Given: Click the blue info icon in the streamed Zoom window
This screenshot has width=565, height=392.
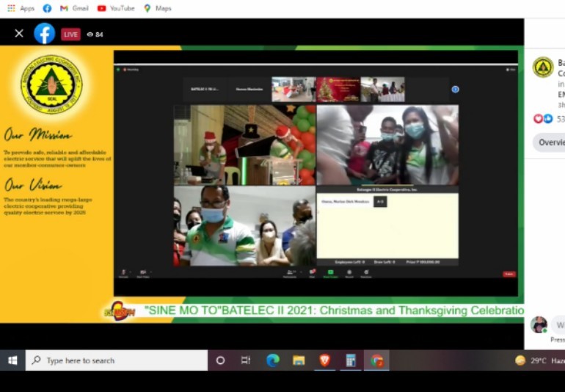Looking at the screenshot, I should [x=455, y=89].
